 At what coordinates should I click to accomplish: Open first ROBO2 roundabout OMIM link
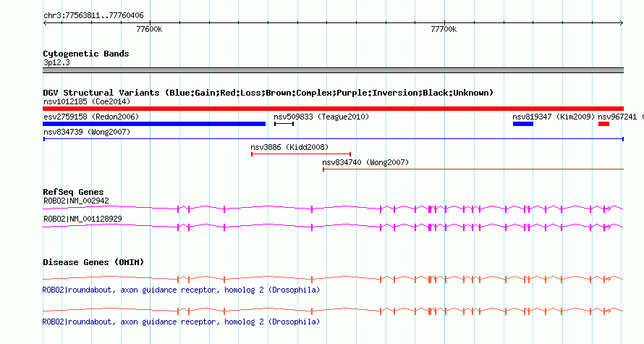coord(181,290)
